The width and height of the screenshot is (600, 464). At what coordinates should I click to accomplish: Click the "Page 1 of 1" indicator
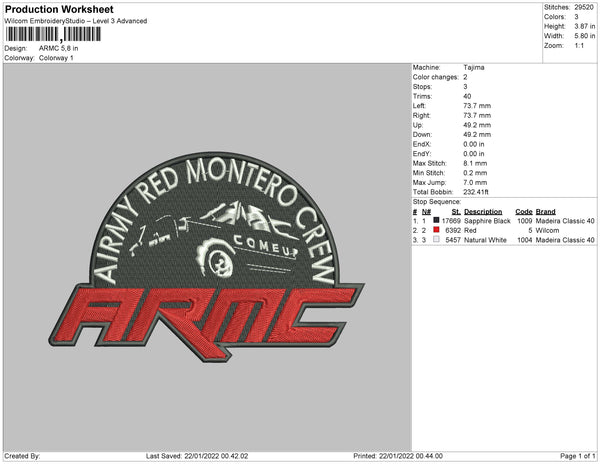coord(578,456)
